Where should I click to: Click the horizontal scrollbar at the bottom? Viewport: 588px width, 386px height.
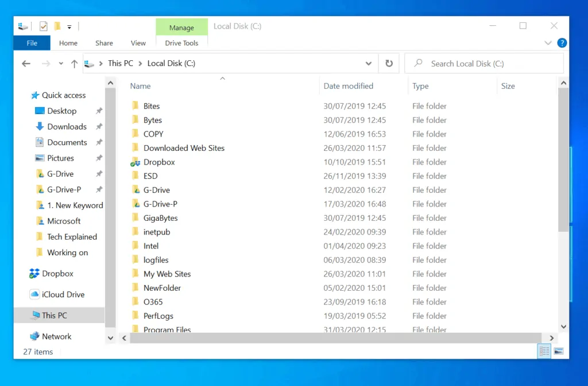click(333, 338)
